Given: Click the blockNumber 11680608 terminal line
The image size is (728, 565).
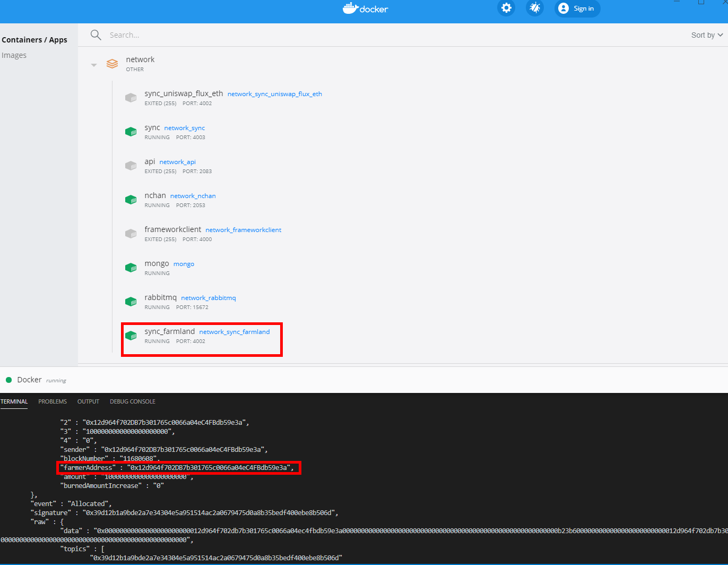Looking at the screenshot, I should click(110, 459).
